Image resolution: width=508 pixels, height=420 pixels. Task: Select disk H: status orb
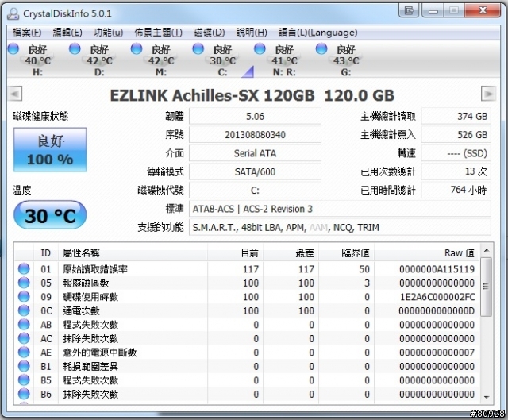(x=13, y=48)
